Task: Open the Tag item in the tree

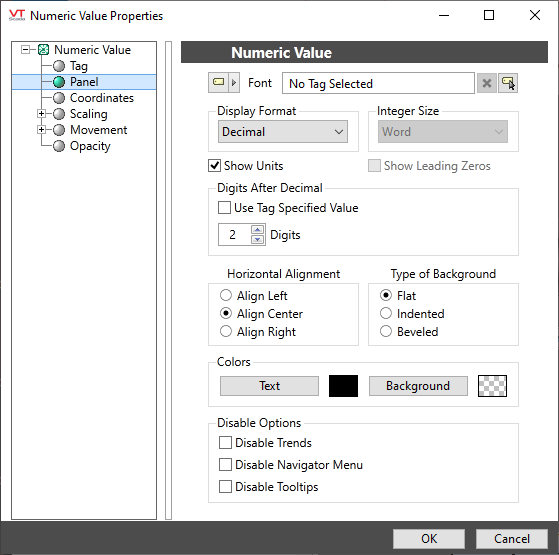Action: pyautogui.click(x=78, y=66)
